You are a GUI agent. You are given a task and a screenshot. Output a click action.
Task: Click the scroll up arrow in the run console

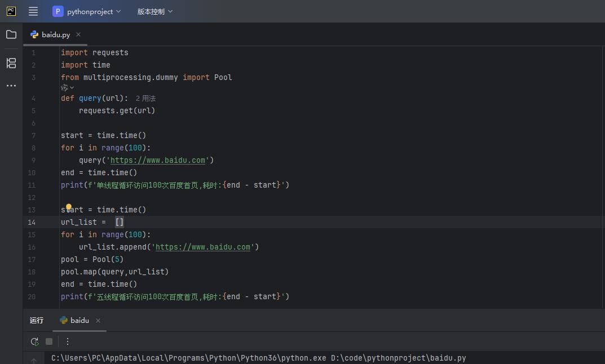coord(34,361)
